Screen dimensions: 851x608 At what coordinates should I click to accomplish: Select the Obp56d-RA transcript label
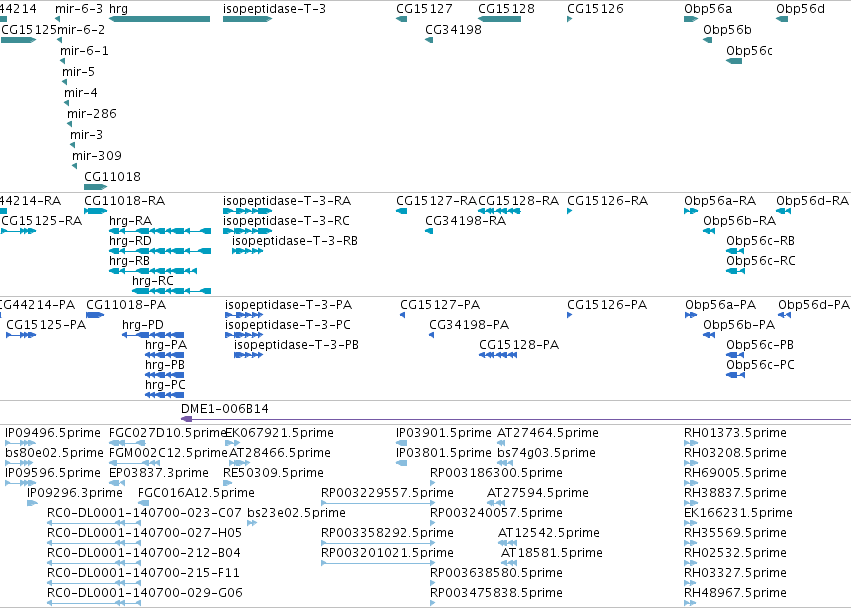[812, 201]
